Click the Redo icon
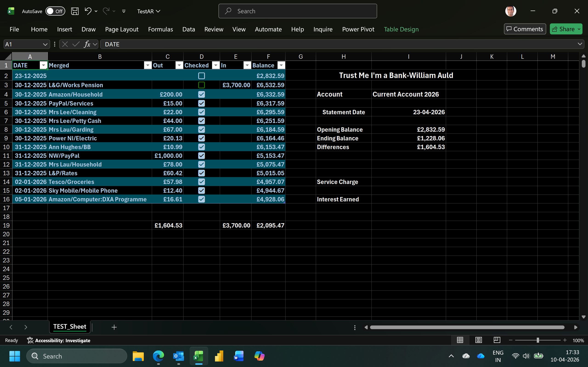 click(106, 11)
